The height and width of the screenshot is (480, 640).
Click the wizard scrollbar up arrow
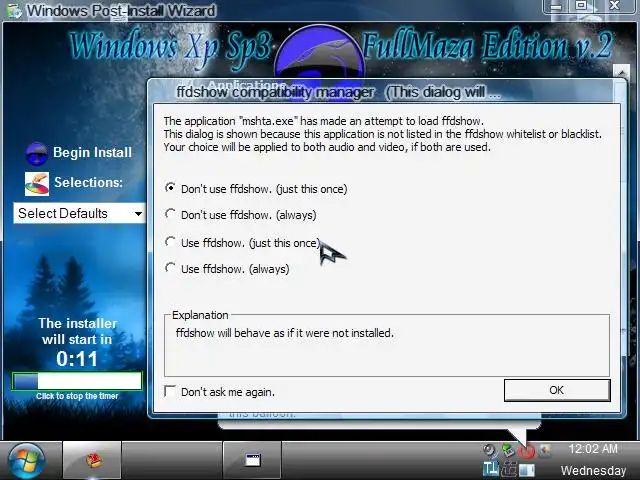(621, 71)
